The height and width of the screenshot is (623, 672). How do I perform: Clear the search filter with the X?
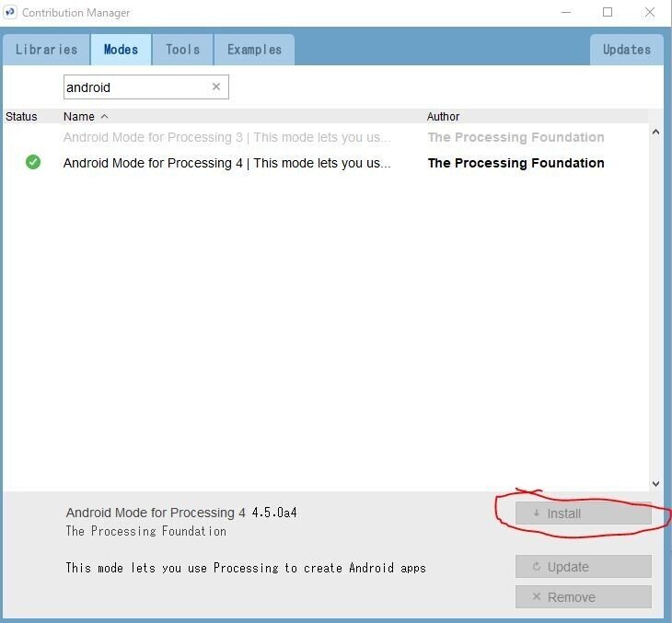pos(216,87)
